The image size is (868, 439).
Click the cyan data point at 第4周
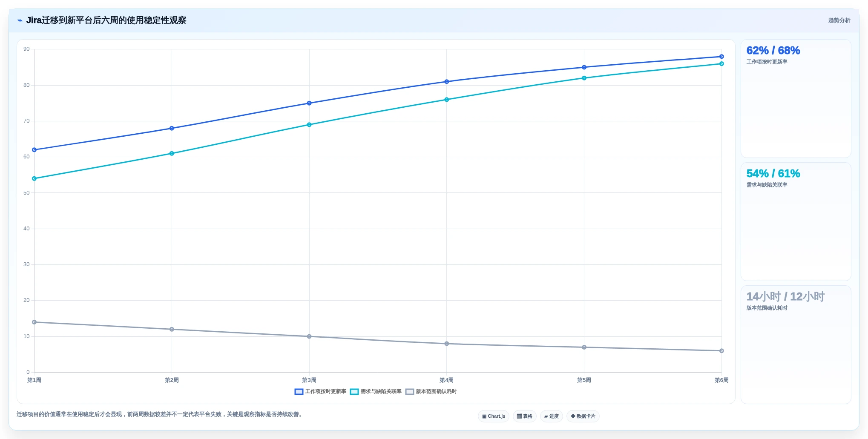tap(447, 100)
